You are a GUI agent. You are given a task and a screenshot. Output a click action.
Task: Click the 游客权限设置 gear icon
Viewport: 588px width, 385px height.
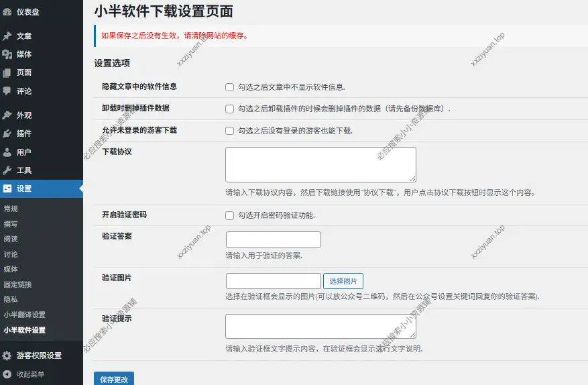7,355
